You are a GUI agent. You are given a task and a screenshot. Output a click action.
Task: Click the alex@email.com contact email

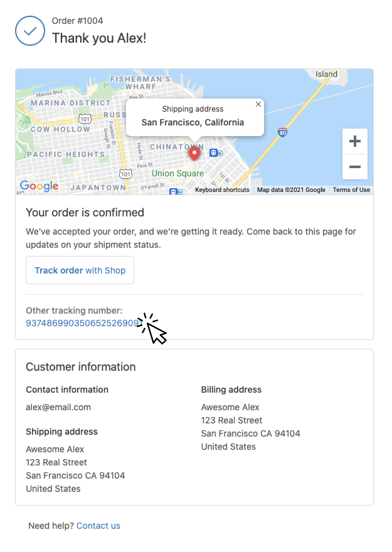coord(58,407)
